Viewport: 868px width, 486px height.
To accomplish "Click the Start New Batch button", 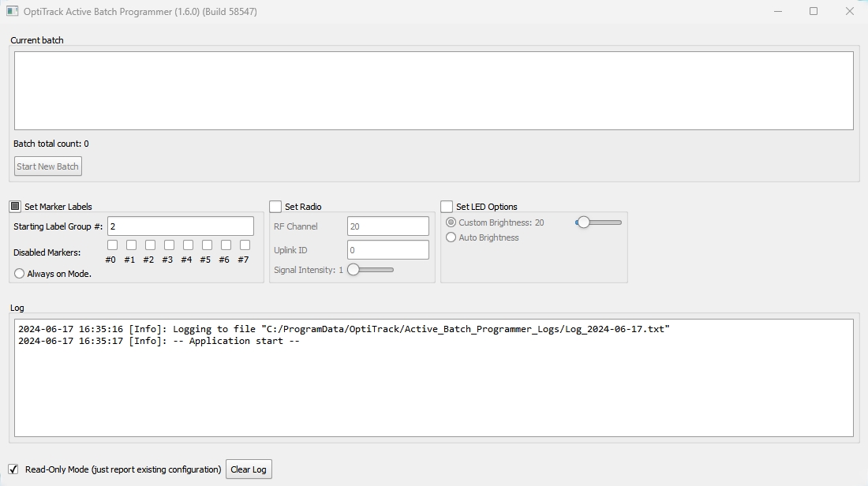I will coord(48,166).
